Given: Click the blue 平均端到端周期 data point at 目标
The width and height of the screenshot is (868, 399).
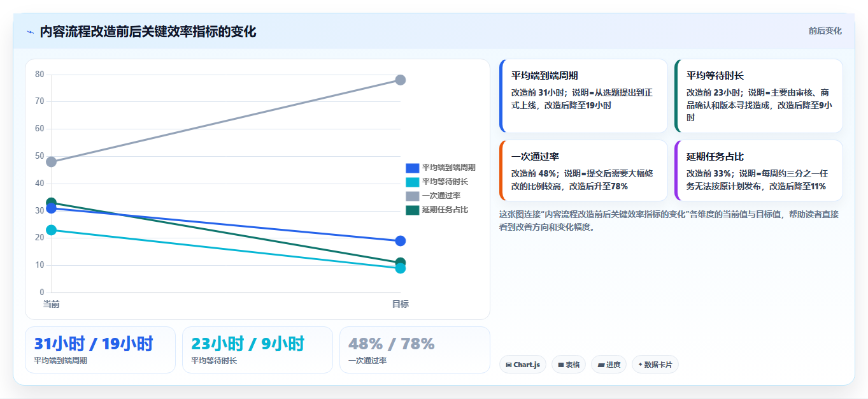Looking at the screenshot, I should [401, 241].
